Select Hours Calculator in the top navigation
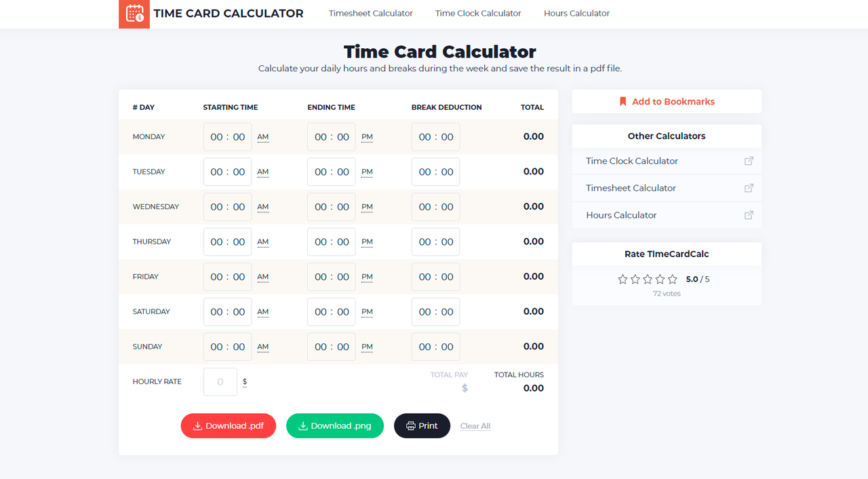868x479 pixels. click(x=576, y=13)
